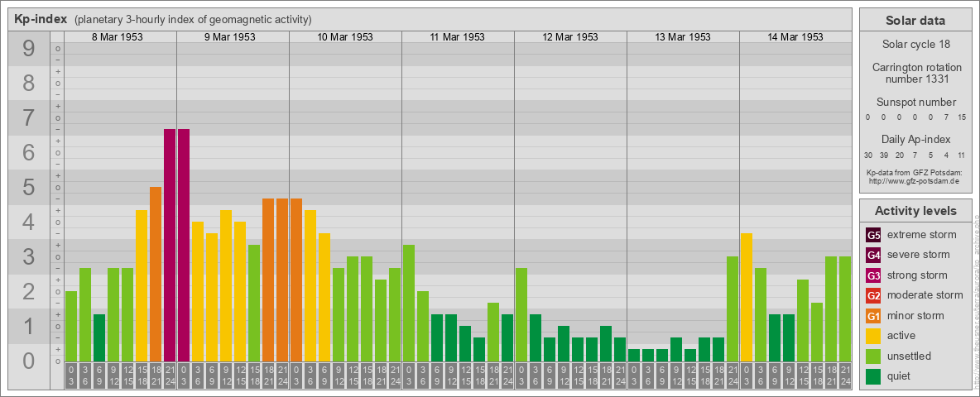This screenshot has height=397, width=980.
Task: Click the light green 0-3 bar on 12 Mar 1953
Action: click(x=521, y=314)
